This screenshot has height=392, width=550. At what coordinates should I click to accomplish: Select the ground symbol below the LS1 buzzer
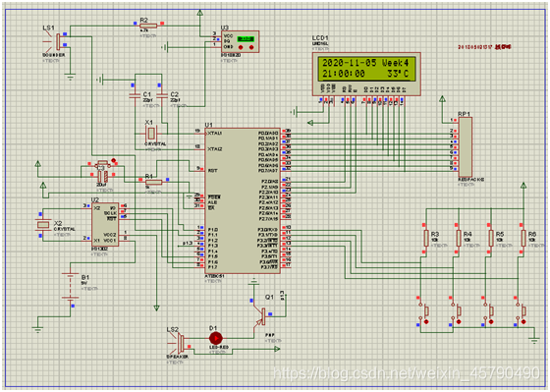tap(70, 77)
